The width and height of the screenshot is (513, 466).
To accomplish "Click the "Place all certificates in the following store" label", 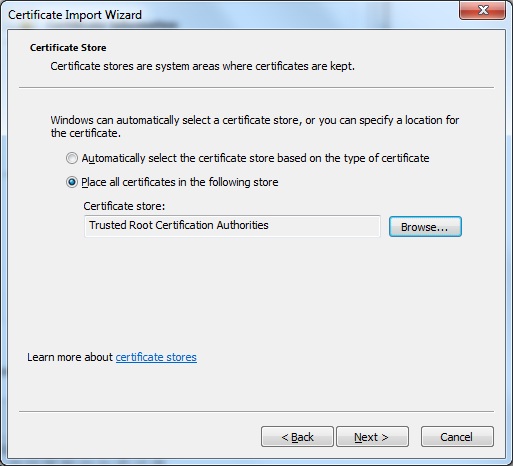I will tap(180, 182).
